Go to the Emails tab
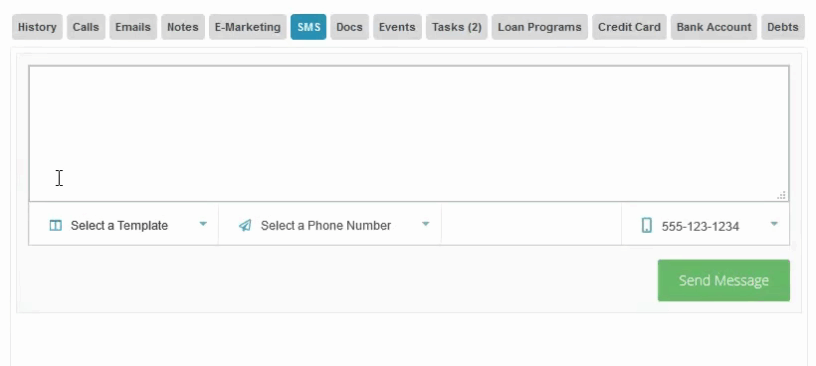816x366 pixels. [x=133, y=27]
